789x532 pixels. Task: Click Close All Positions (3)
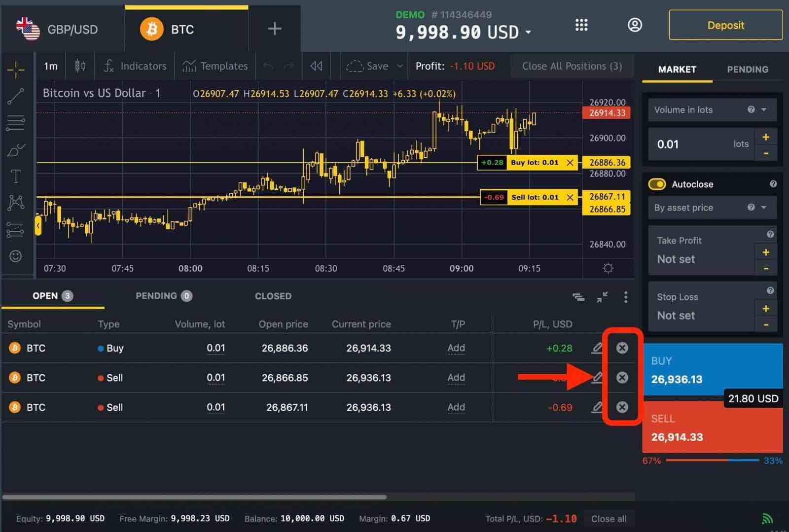pos(572,66)
